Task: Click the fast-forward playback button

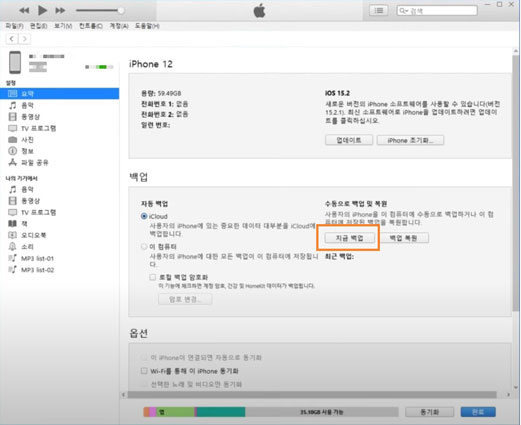Action: coord(60,11)
